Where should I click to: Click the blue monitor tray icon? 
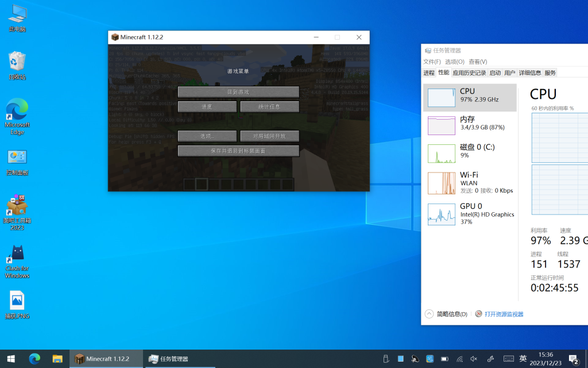coord(430,359)
